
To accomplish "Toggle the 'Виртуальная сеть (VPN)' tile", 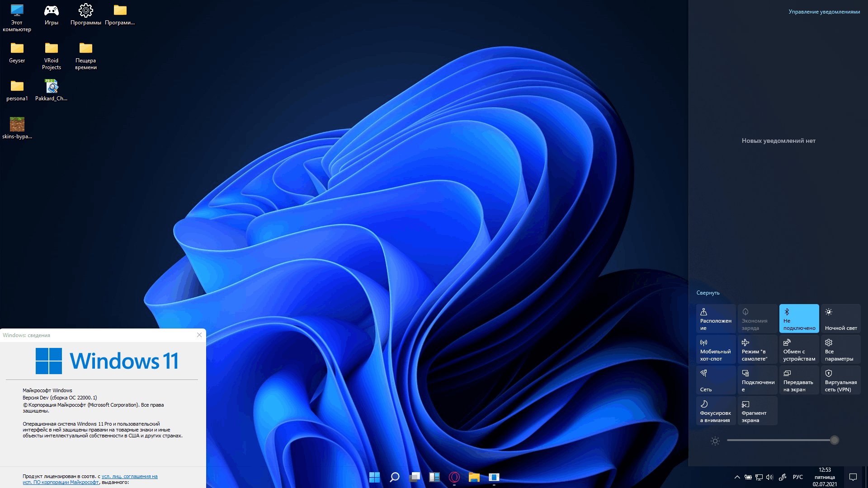I will pos(841,380).
